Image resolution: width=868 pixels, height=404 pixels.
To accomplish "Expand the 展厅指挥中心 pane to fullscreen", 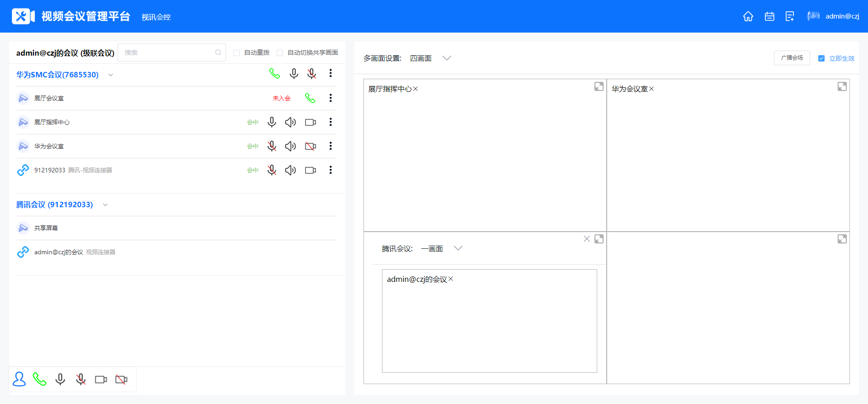I will [599, 86].
